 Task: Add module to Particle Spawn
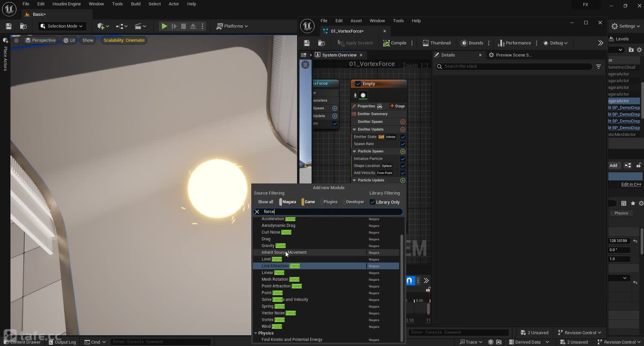[x=402, y=151]
